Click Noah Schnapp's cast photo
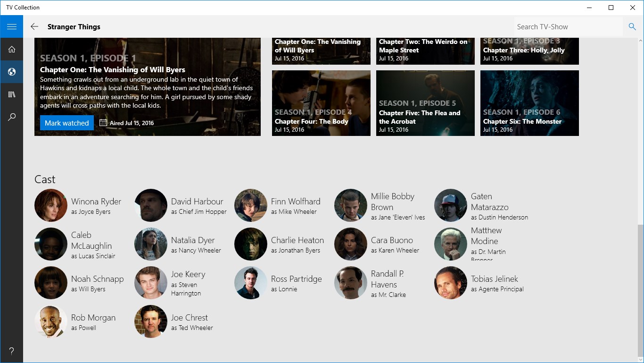This screenshot has width=644, height=363. tap(51, 283)
